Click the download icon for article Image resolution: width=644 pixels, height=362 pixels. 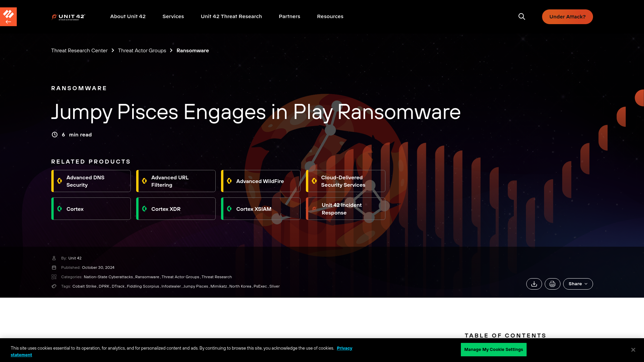point(534,284)
